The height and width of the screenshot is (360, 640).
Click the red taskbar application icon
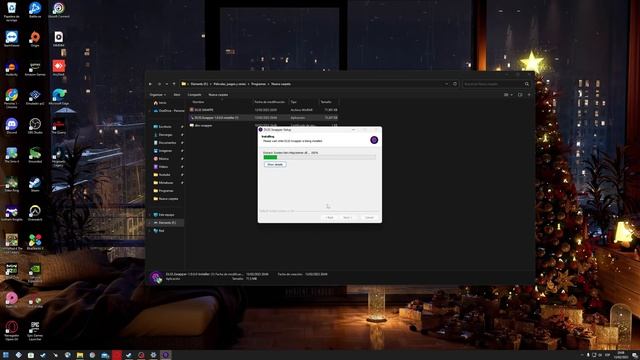[117, 355]
